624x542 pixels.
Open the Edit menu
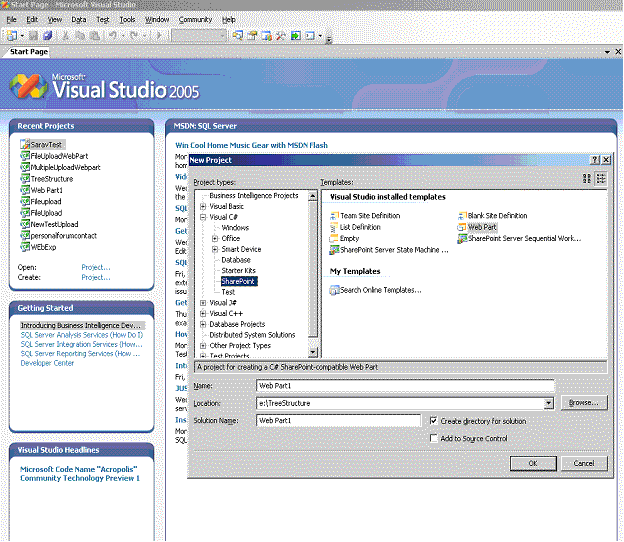(32, 19)
